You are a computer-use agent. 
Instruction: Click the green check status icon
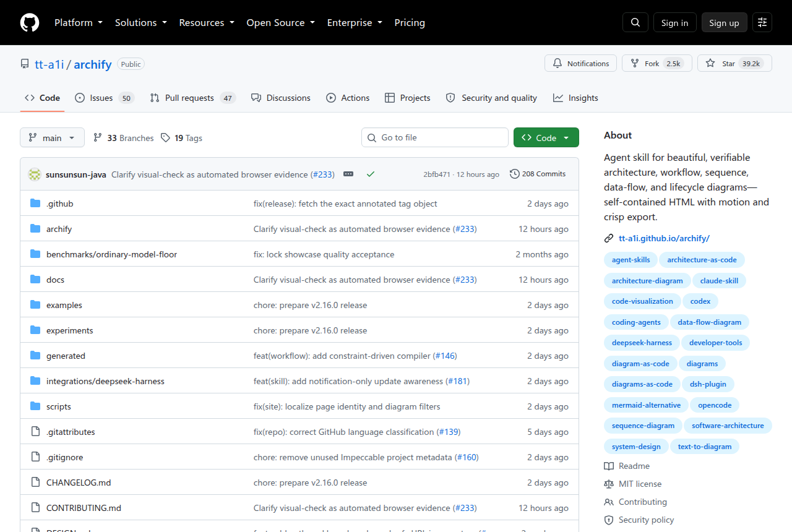(x=371, y=174)
